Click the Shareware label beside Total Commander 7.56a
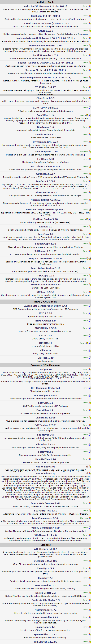 84,518
